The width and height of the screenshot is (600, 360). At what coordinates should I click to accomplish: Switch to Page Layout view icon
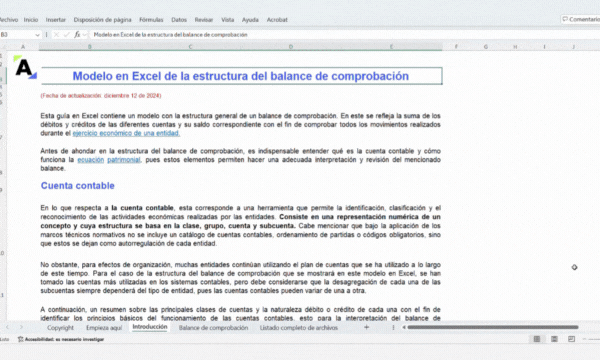pyautogui.click(x=554, y=339)
